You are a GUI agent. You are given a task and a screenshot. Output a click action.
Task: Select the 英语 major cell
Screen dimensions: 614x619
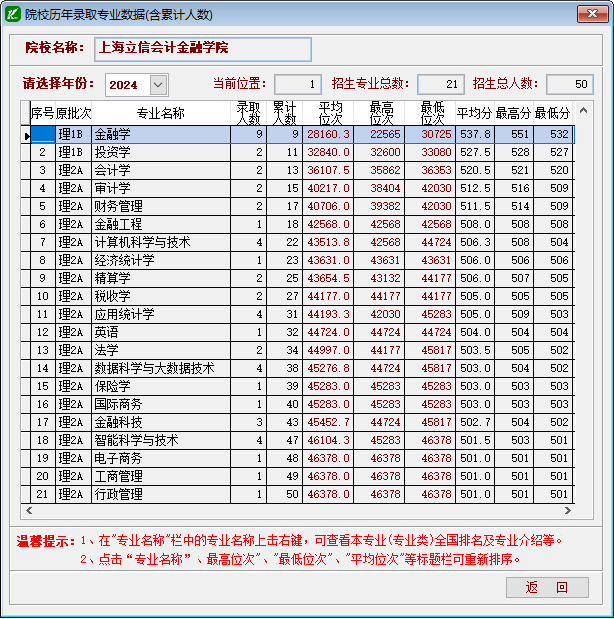[x=161, y=332]
